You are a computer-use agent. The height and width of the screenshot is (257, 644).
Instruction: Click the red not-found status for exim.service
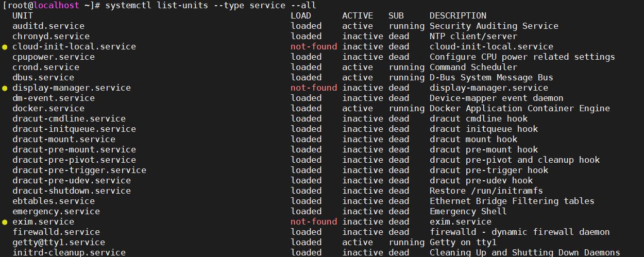coord(314,221)
